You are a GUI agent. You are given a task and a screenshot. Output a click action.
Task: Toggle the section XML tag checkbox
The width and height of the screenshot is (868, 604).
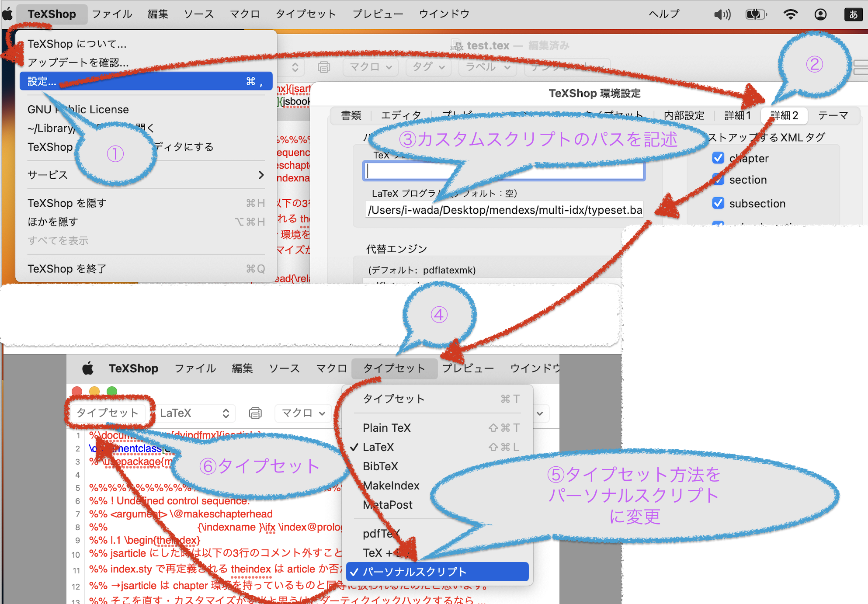(718, 180)
